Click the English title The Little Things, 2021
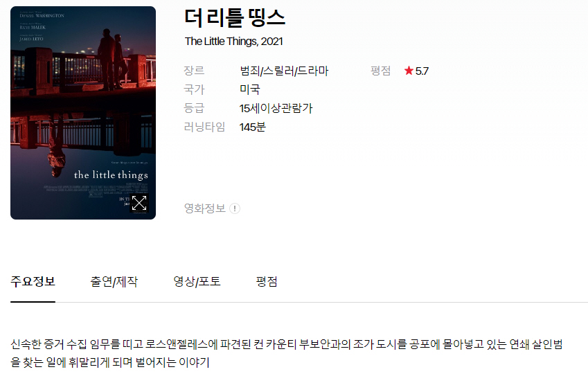Viewport: 588px width, 383px height. click(x=233, y=42)
